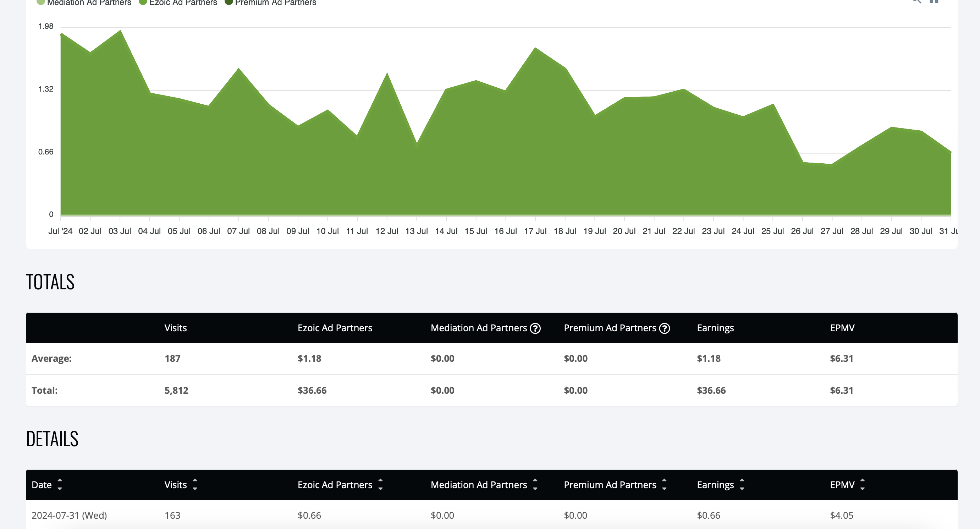Sort details table by Date arrows
The image size is (980, 529).
click(x=60, y=485)
